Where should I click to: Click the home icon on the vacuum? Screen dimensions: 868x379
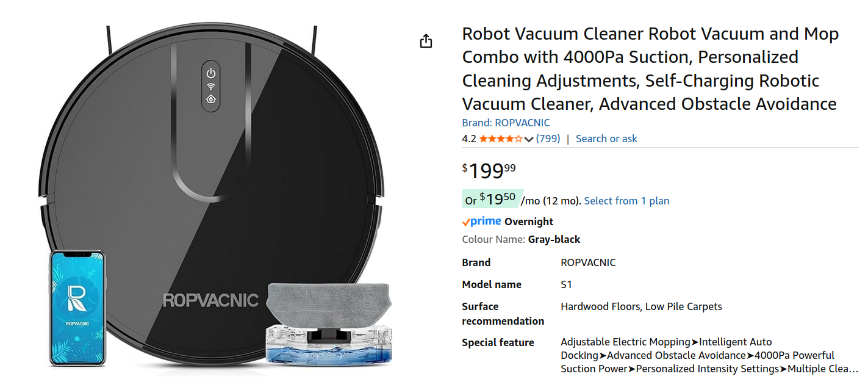(x=211, y=99)
